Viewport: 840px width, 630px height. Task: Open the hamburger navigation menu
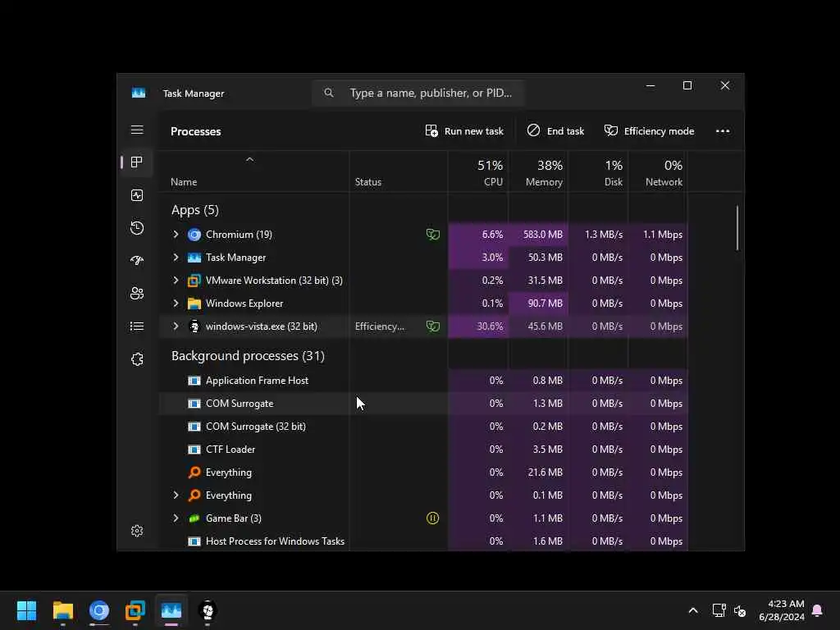pos(137,130)
